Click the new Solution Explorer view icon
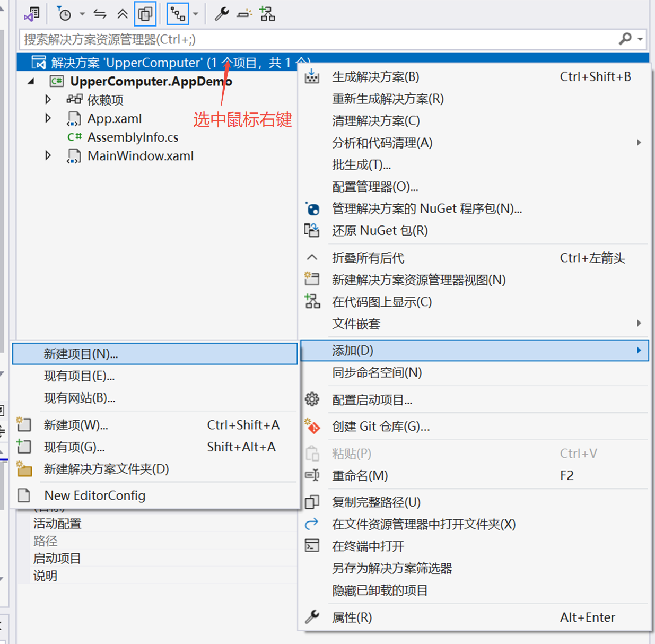 (312, 279)
